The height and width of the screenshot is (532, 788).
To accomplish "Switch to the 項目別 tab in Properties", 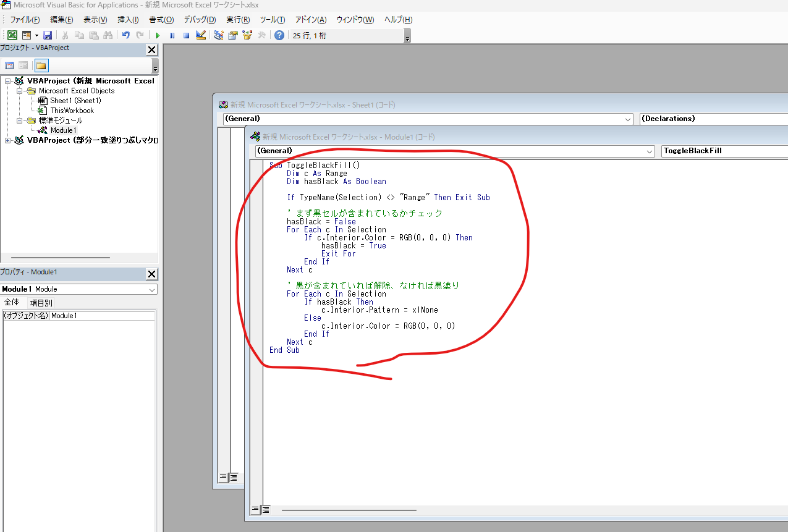I will (x=41, y=303).
